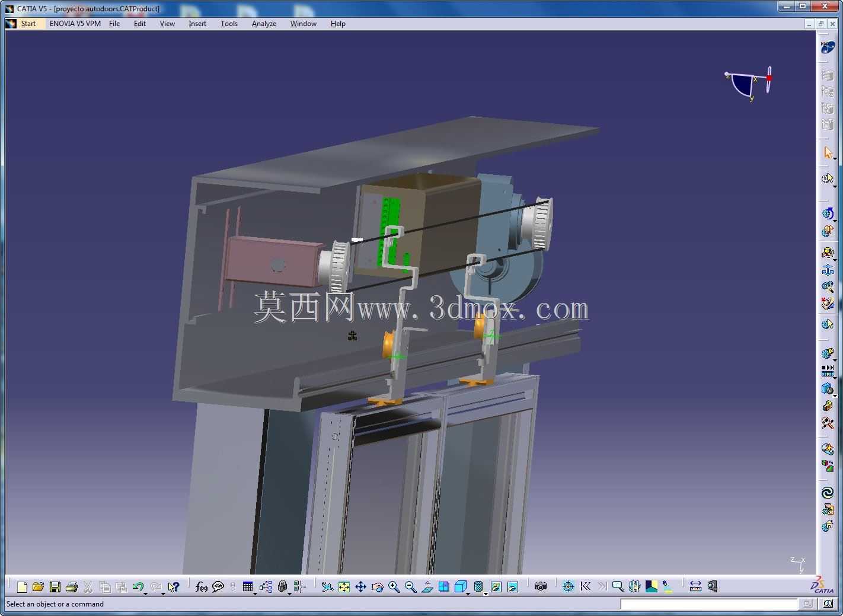Click the Open folder icon
This screenshot has height=616, width=843.
pos(39,587)
